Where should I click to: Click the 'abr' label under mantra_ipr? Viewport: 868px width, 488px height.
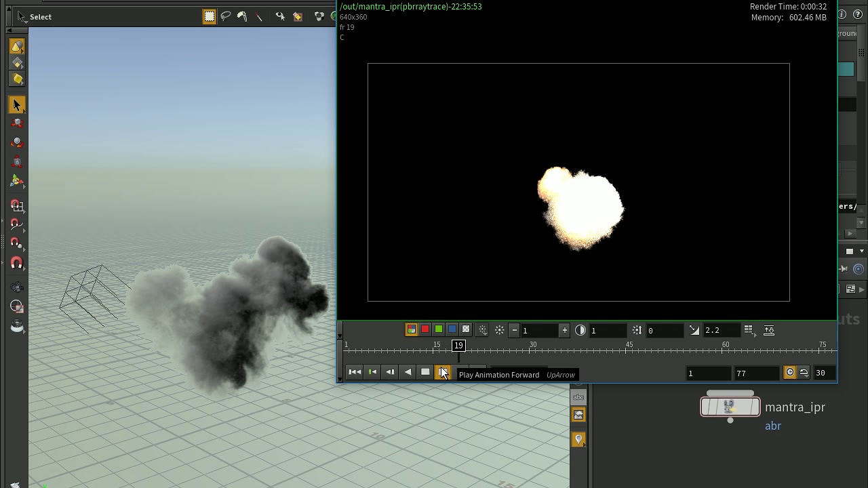tap(773, 426)
